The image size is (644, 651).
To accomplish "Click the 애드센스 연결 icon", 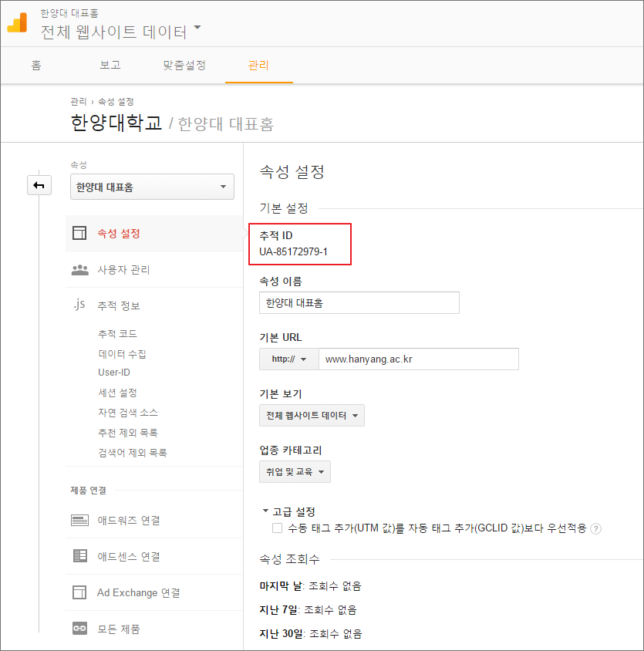I will point(79,556).
